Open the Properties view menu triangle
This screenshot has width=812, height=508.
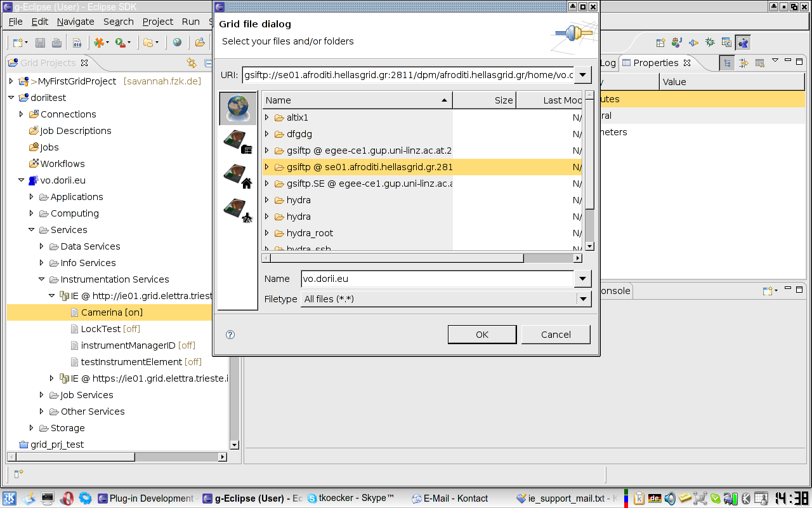click(x=775, y=62)
